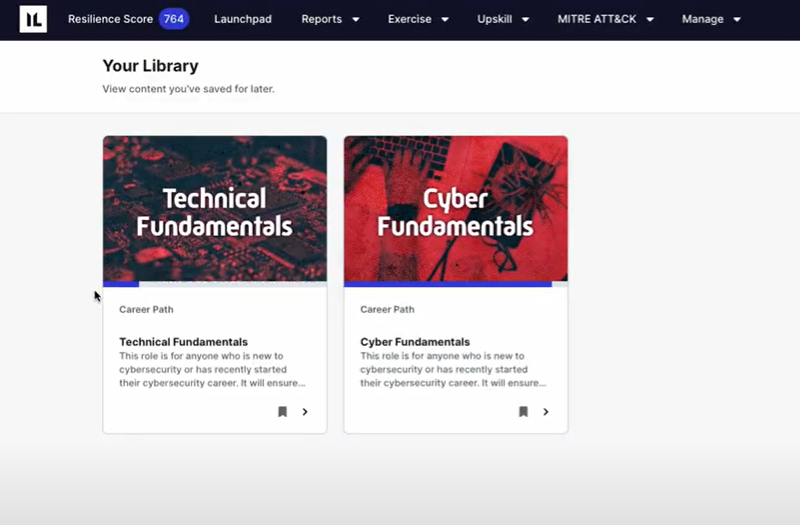Click 'View content you've saved for later' text
This screenshot has width=800, height=525.
click(188, 89)
